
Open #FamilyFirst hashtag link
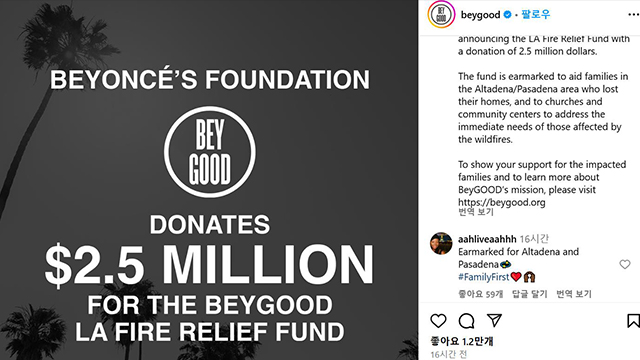[x=484, y=277]
